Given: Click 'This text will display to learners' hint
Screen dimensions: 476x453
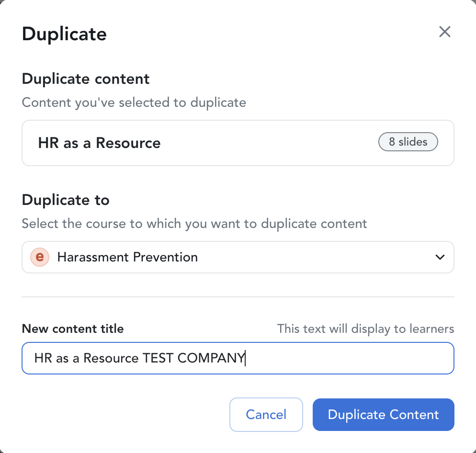Looking at the screenshot, I should pyautogui.click(x=365, y=329).
